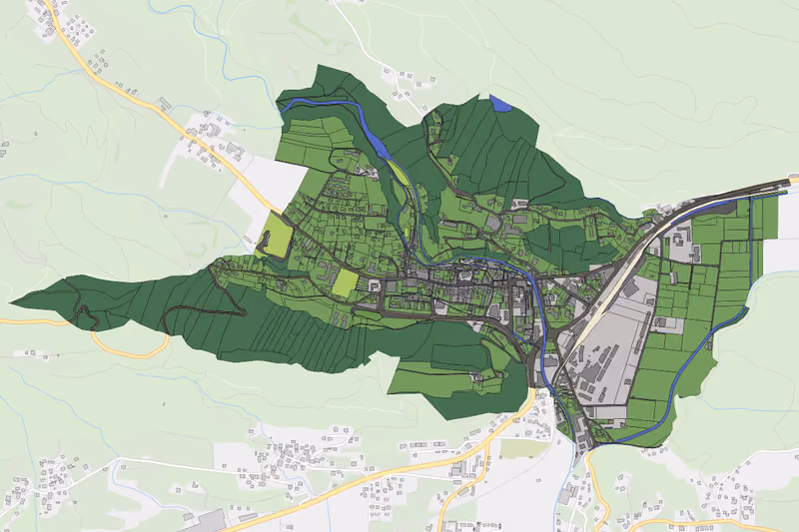Select the small blue polygon on northern boundary
This screenshot has width=799, height=532.
pos(498,104)
